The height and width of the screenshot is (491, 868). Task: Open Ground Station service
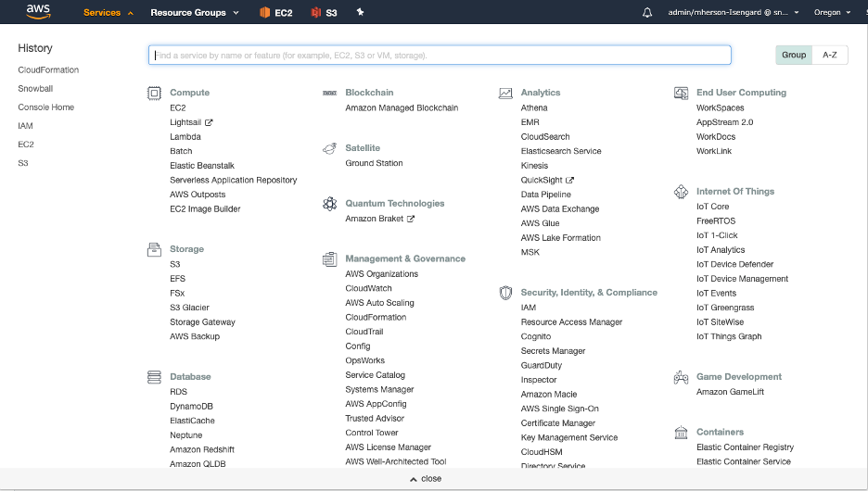click(x=375, y=163)
